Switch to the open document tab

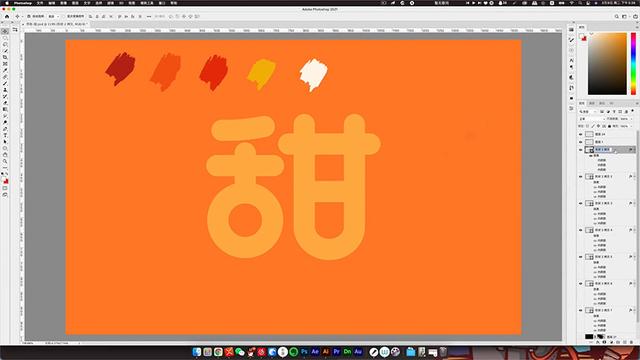point(56,24)
